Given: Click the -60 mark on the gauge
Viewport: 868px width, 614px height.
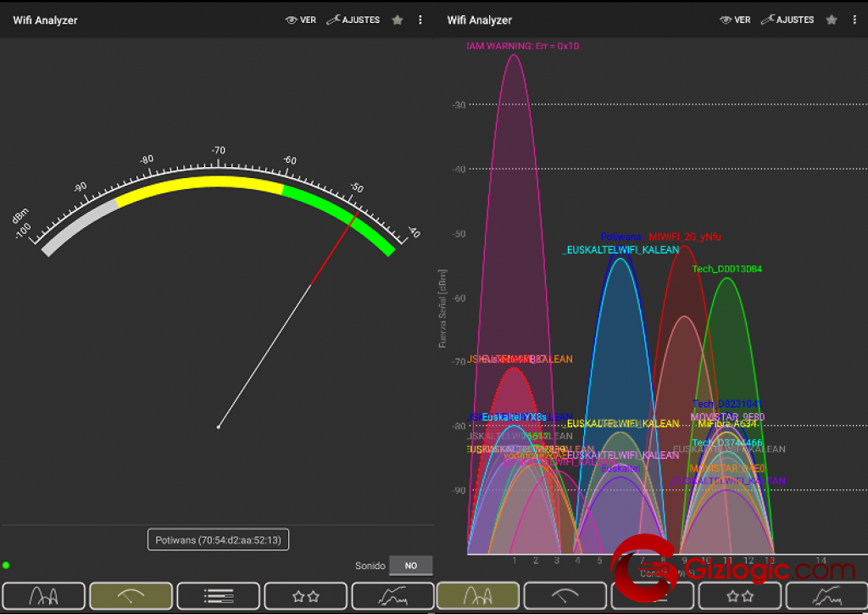Looking at the screenshot, I should pos(290,160).
